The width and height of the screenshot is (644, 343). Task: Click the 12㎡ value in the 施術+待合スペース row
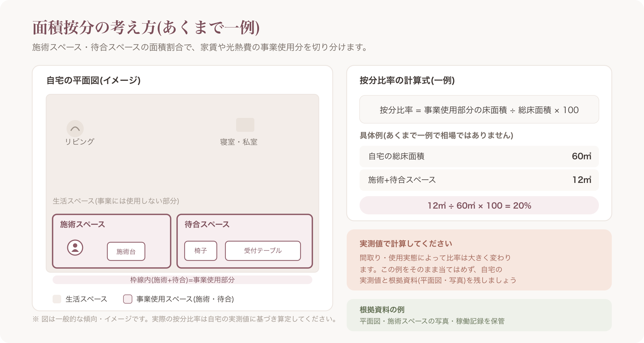click(582, 180)
